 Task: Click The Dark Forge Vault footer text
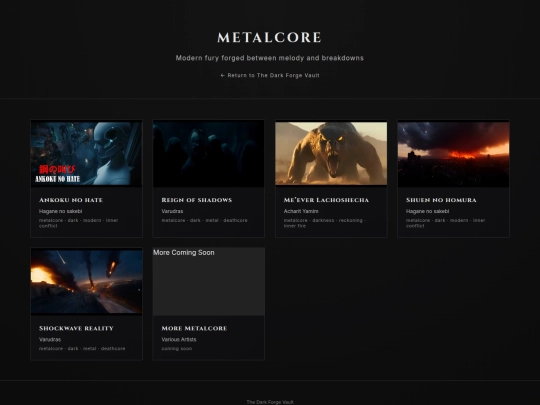pos(270,402)
